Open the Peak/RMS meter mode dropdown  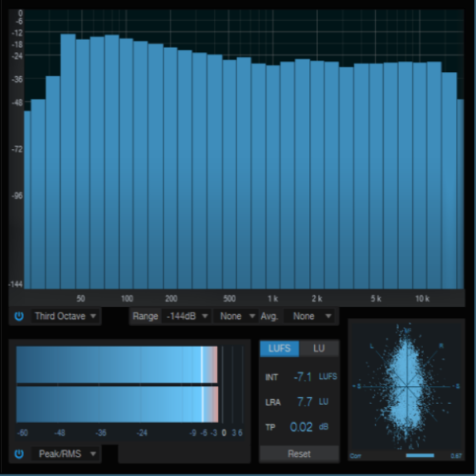click(65, 454)
